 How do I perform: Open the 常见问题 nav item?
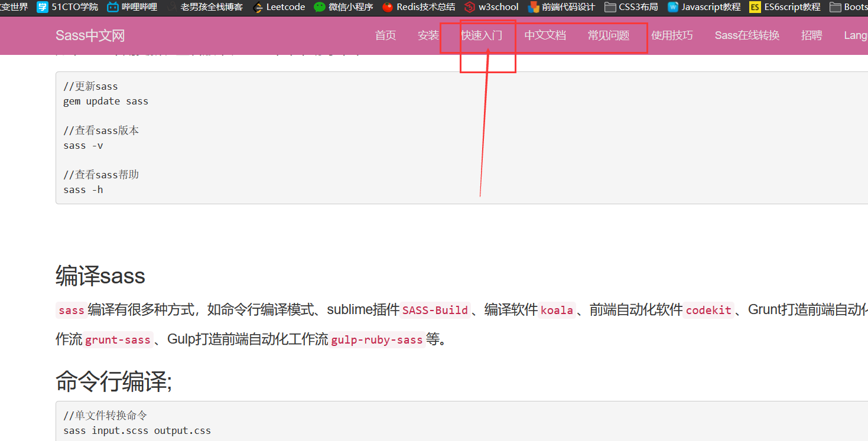[x=609, y=35]
